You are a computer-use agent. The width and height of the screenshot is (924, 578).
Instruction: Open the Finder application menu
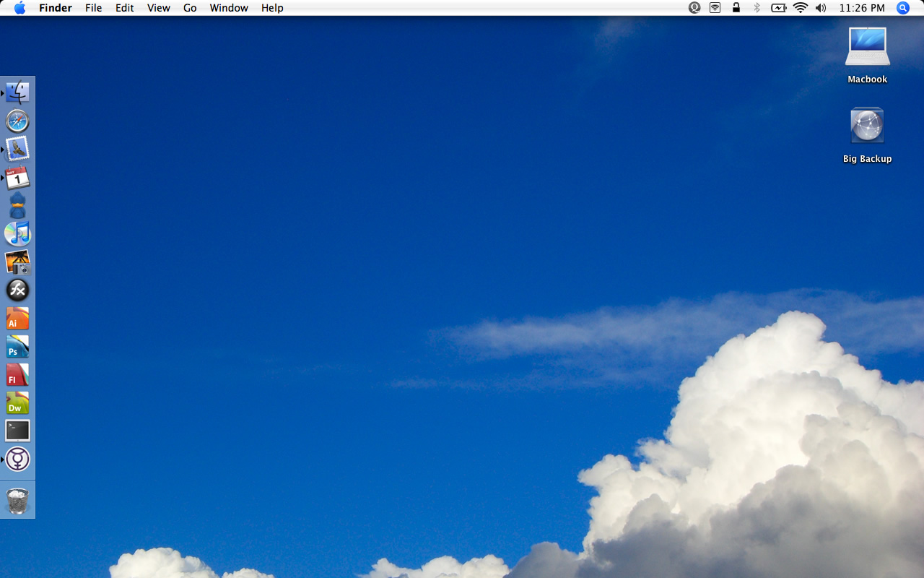[x=56, y=8]
